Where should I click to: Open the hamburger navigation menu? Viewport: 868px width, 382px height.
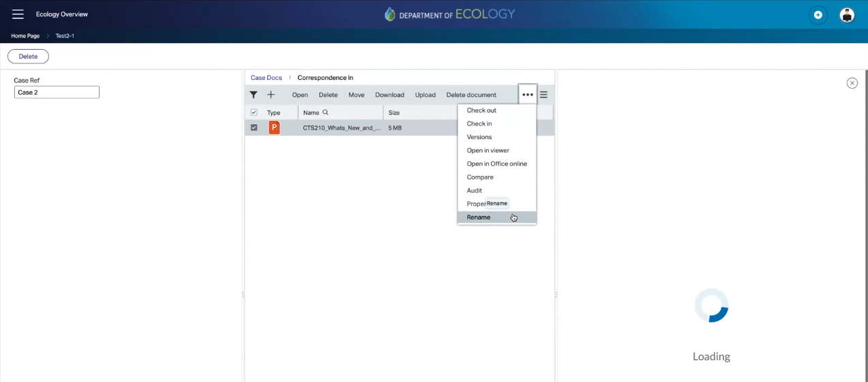coord(18,14)
